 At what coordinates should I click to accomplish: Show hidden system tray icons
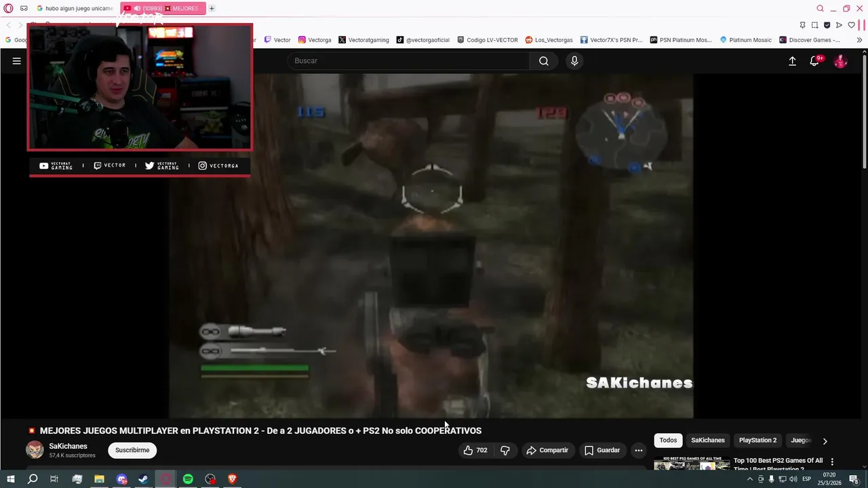749,479
